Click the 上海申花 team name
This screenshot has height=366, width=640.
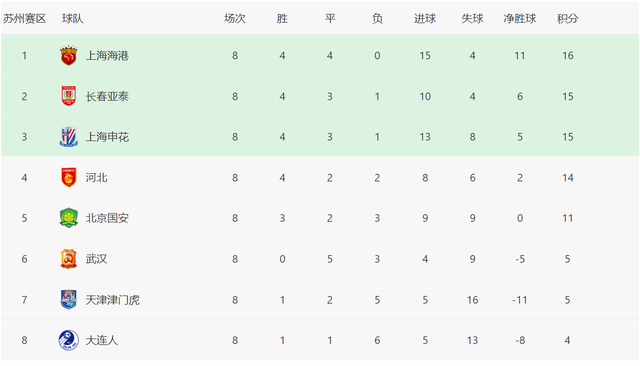(x=107, y=137)
